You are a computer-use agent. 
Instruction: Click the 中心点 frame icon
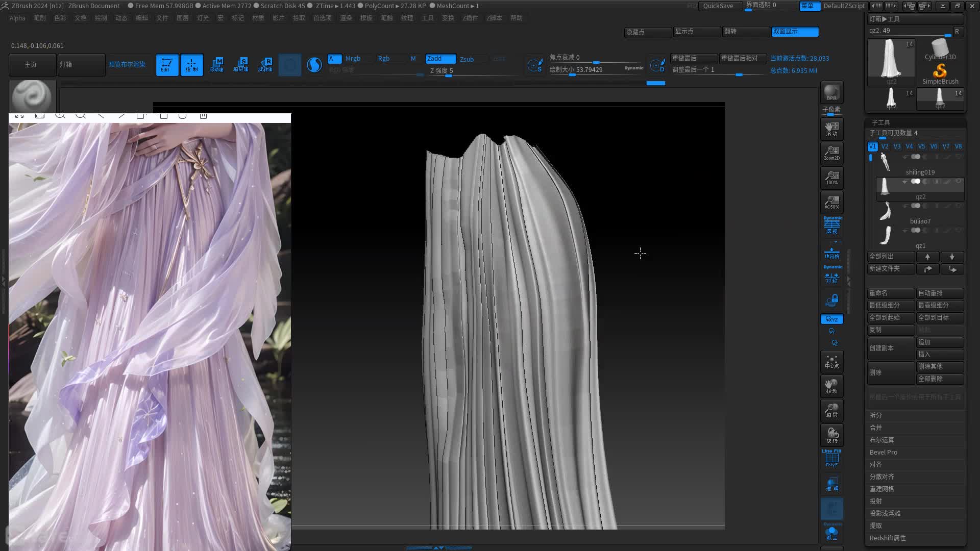point(831,362)
